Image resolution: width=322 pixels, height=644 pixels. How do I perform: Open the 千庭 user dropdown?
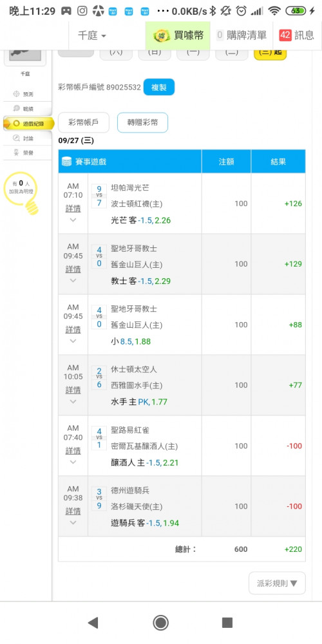coord(92,35)
